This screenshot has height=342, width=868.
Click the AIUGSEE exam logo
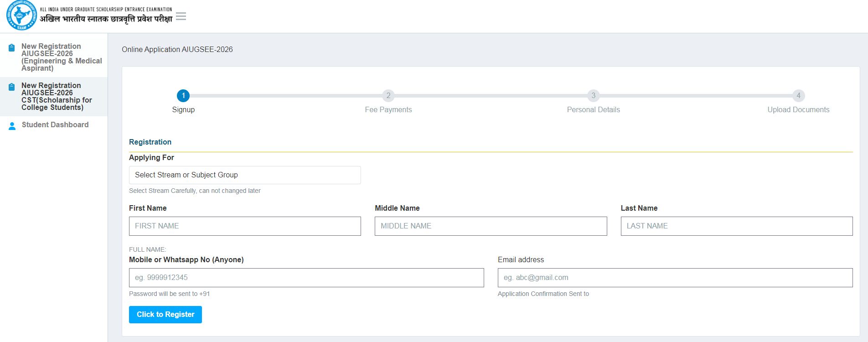pyautogui.click(x=21, y=16)
